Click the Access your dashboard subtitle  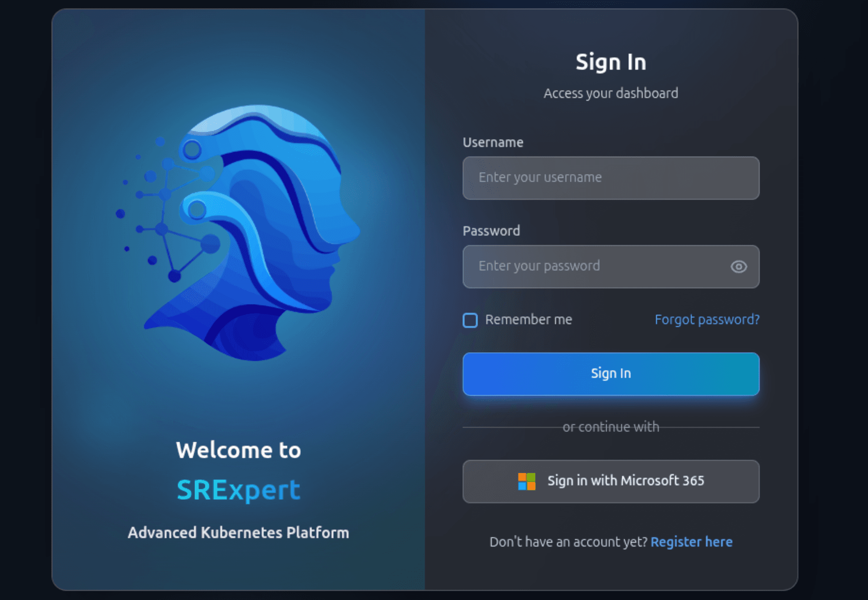[611, 93]
